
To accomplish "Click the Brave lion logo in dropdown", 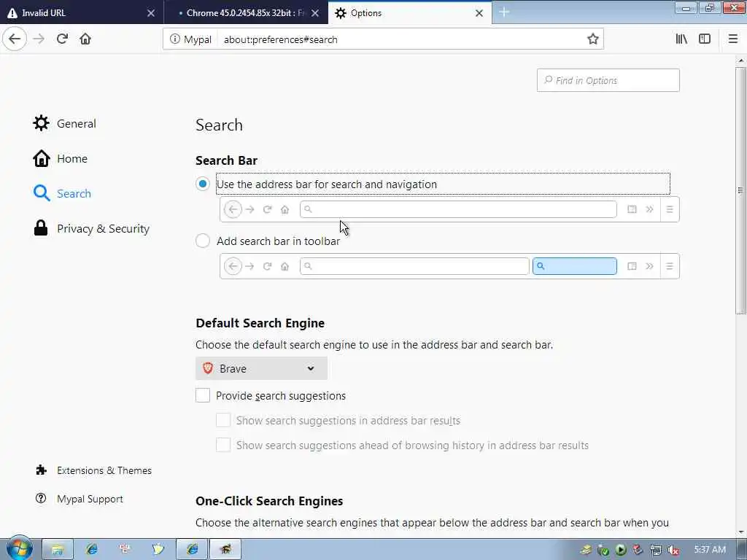I will (x=208, y=367).
